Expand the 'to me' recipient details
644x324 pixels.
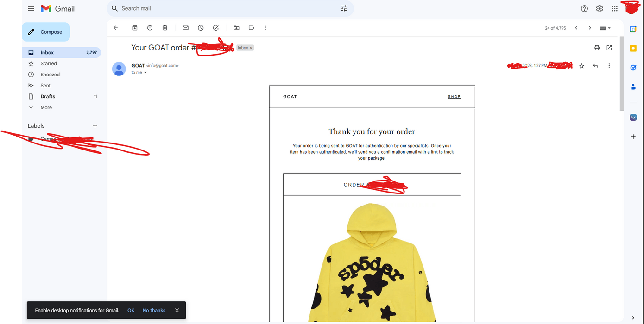click(145, 73)
